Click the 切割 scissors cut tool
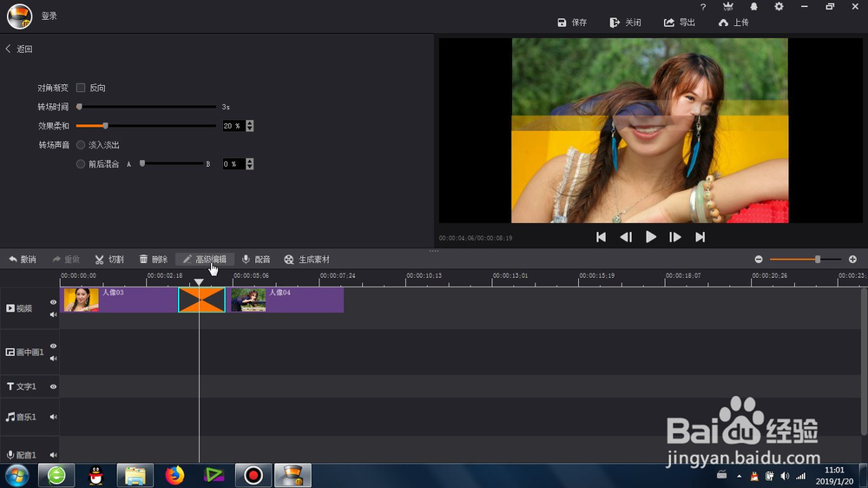This screenshot has height=488, width=868. click(109, 260)
